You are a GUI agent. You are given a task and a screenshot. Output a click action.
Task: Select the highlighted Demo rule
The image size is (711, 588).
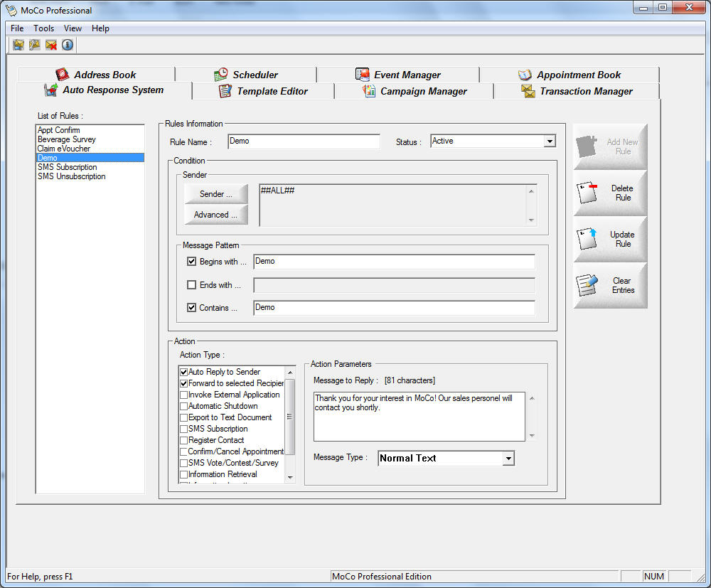[x=90, y=158]
